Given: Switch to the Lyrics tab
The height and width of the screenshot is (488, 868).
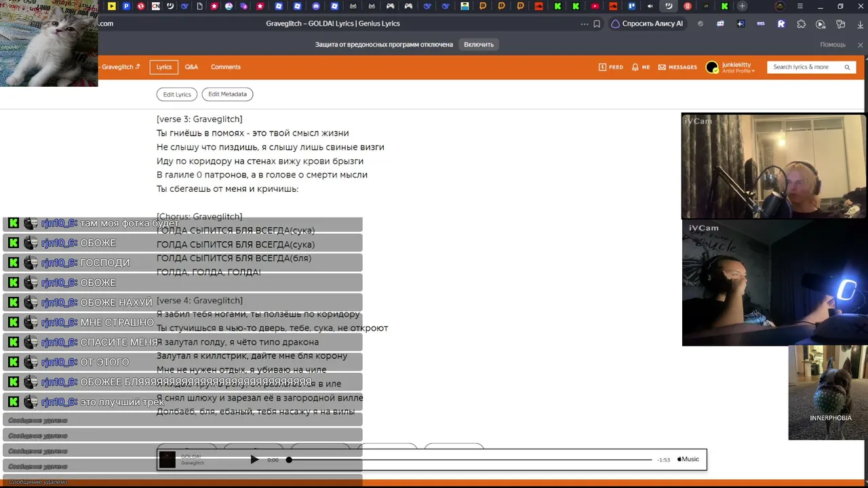Looking at the screenshot, I should (x=164, y=67).
